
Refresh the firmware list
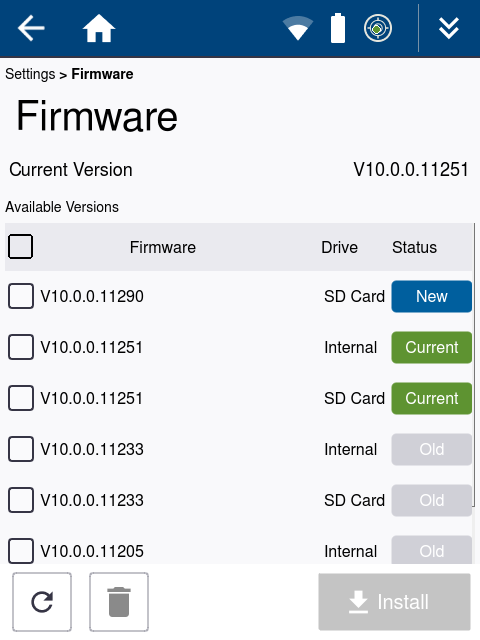42,602
